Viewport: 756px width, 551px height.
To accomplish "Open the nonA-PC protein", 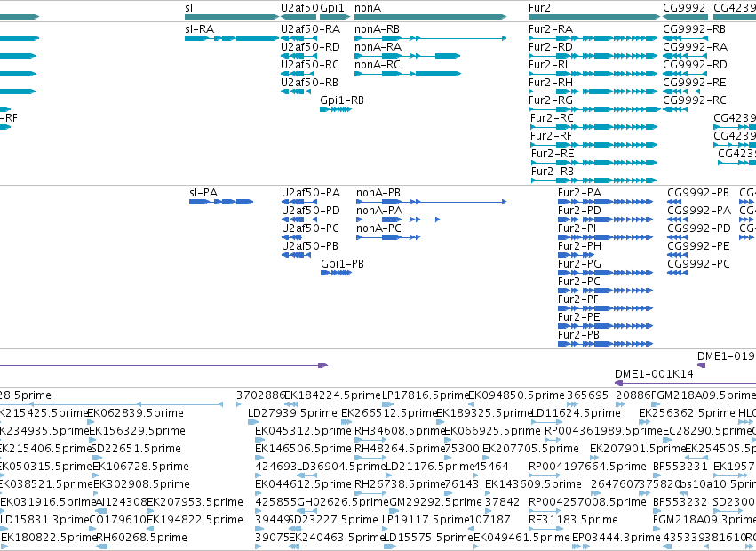I will tap(379, 228).
